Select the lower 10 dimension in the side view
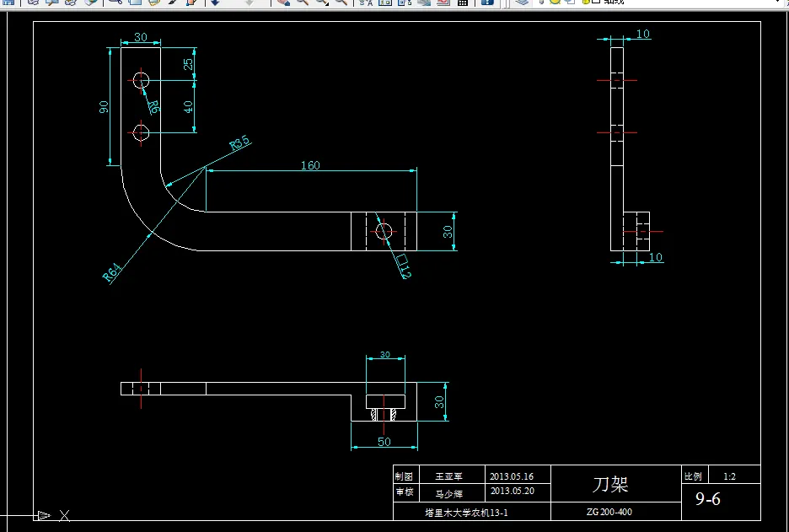Image resolution: width=789 pixels, height=532 pixels. (x=656, y=257)
